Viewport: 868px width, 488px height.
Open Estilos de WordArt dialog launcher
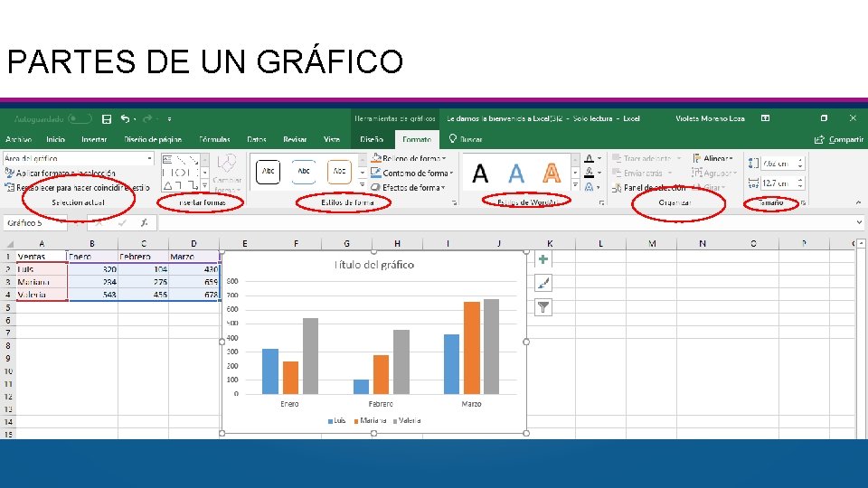pos(602,203)
